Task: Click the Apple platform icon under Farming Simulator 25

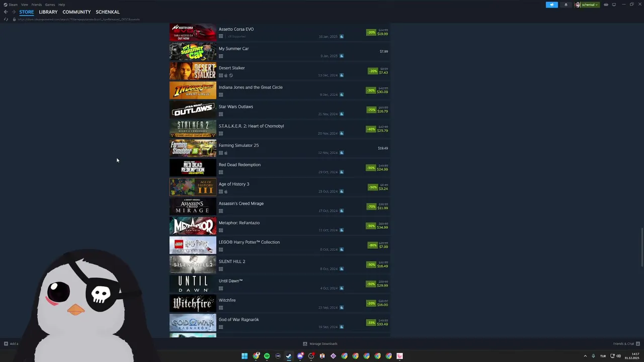Action: pos(226,153)
